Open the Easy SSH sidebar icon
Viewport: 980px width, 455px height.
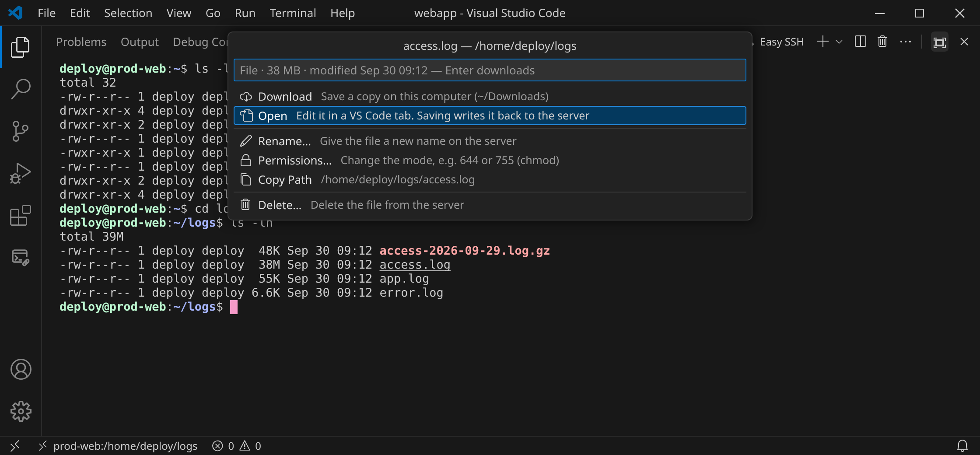tap(21, 257)
